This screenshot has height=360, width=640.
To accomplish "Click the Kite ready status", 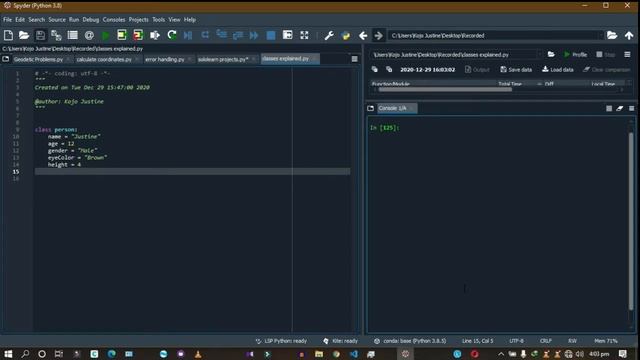I will point(340,341).
